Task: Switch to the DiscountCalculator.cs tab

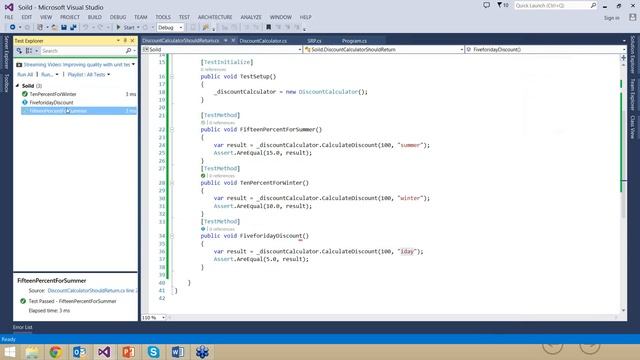Action: (263, 41)
